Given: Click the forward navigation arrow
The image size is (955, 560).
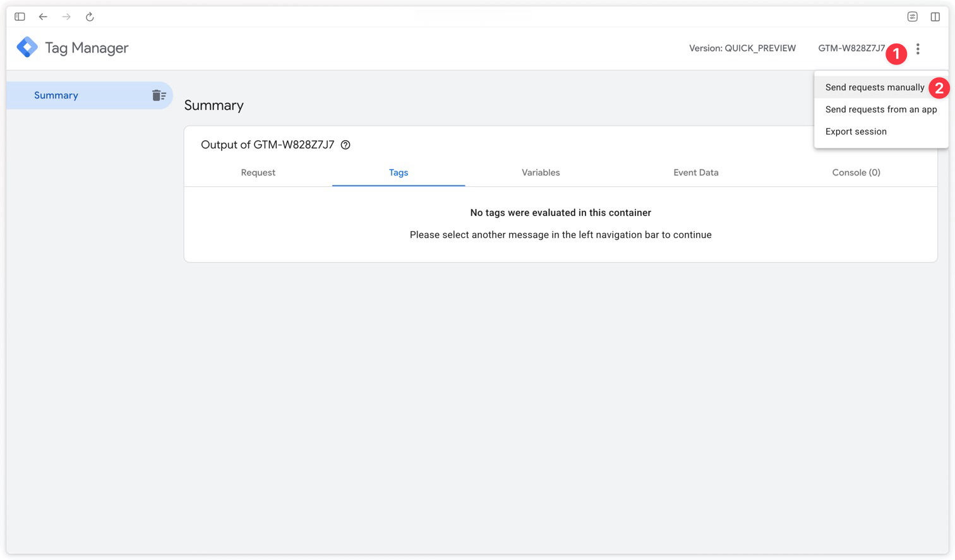Looking at the screenshot, I should [66, 17].
